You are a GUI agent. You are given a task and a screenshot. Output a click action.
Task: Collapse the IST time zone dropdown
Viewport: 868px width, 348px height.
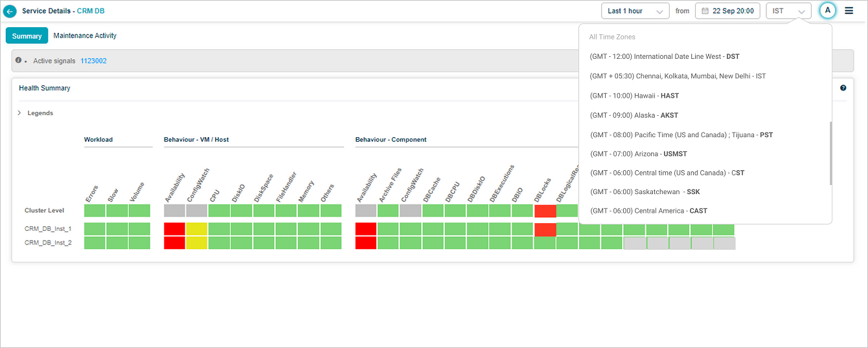[788, 11]
